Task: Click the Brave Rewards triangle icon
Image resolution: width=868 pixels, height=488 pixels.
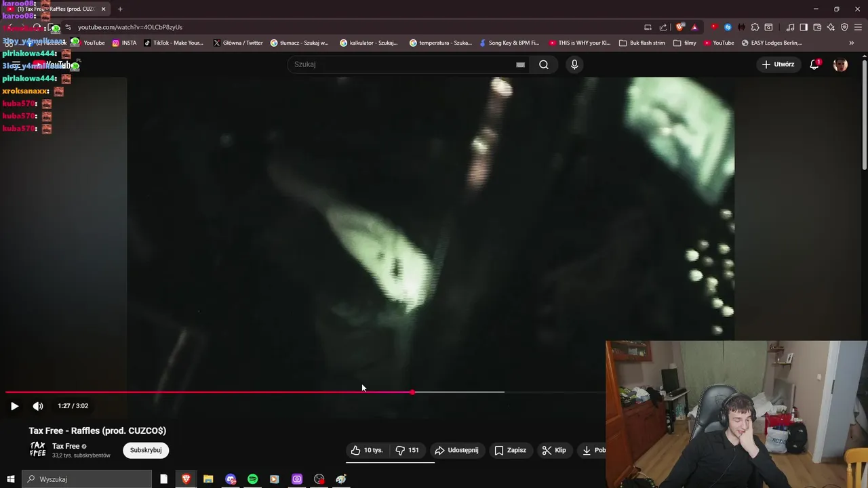Action: (x=694, y=27)
